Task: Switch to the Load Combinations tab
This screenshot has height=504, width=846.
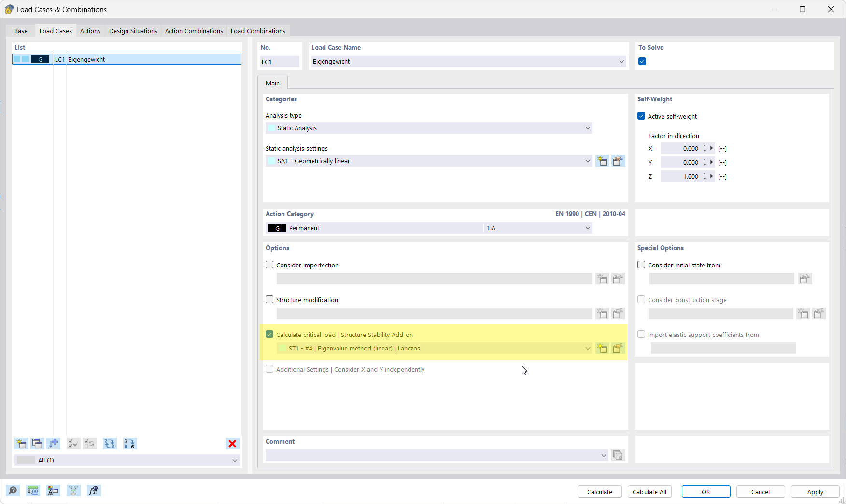Action: [258, 31]
